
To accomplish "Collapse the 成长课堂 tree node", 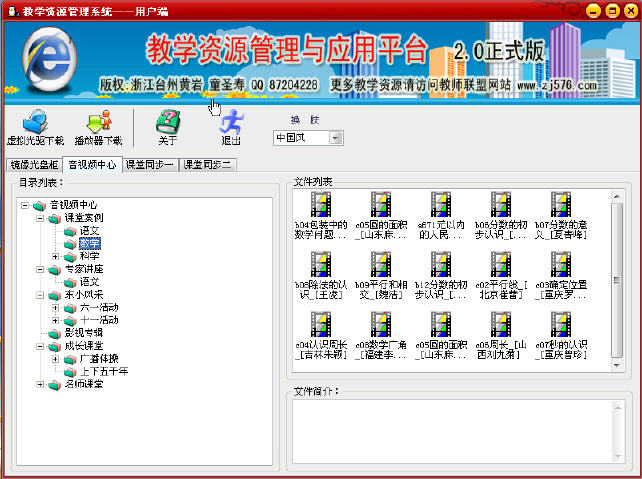I will [40, 346].
